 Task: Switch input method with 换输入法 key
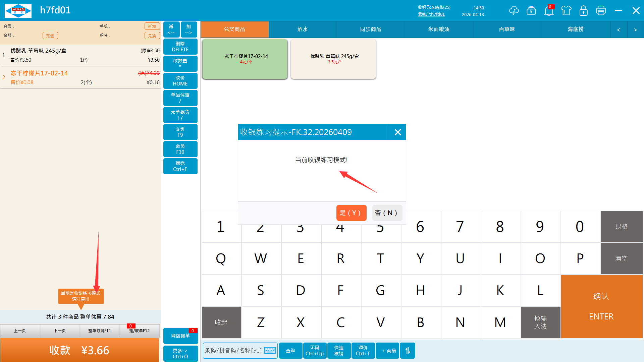540,322
